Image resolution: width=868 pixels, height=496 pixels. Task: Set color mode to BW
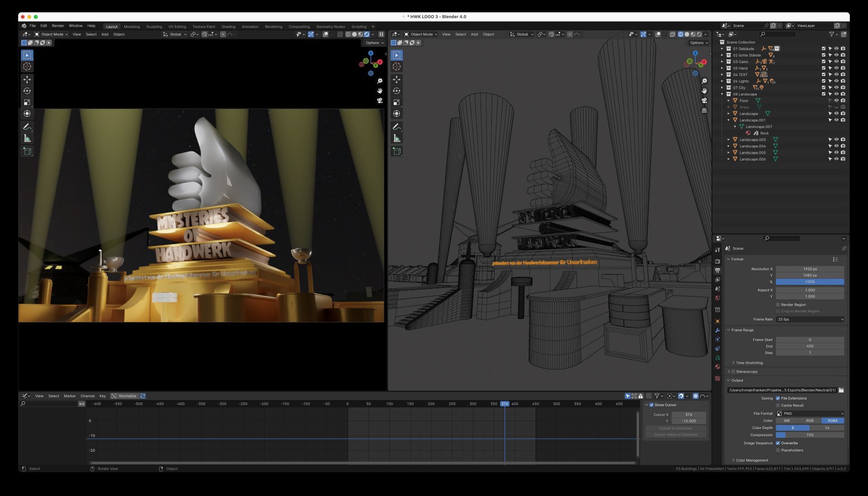pyautogui.click(x=787, y=421)
